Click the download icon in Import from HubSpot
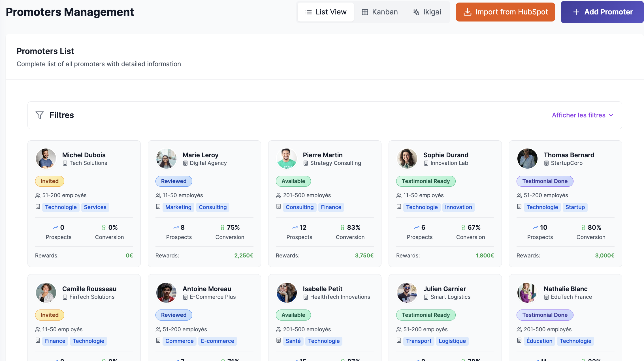Viewport: 644px width, 361px height. [468, 12]
